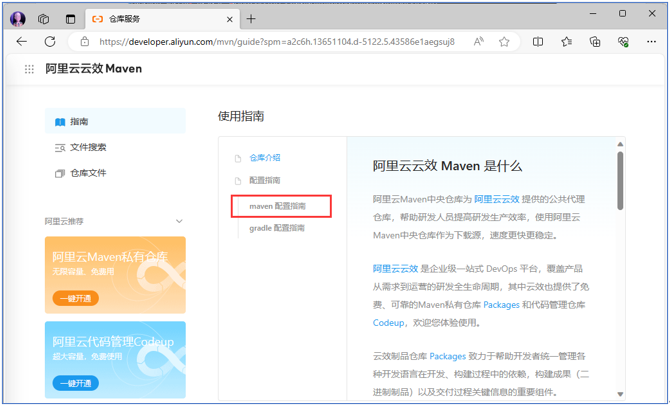
Task: Open maven 配置指南 item
Action: click(x=278, y=206)
